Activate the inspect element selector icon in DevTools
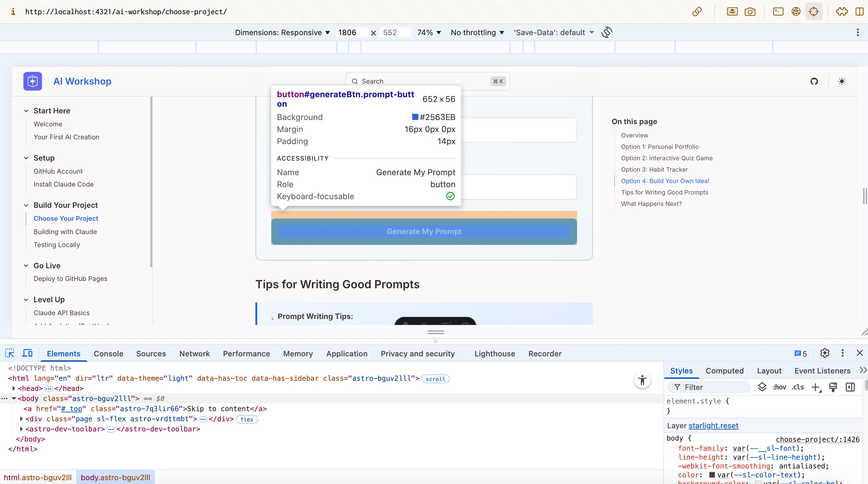Viewport: 868px width, 484px height. click(10, 353)
